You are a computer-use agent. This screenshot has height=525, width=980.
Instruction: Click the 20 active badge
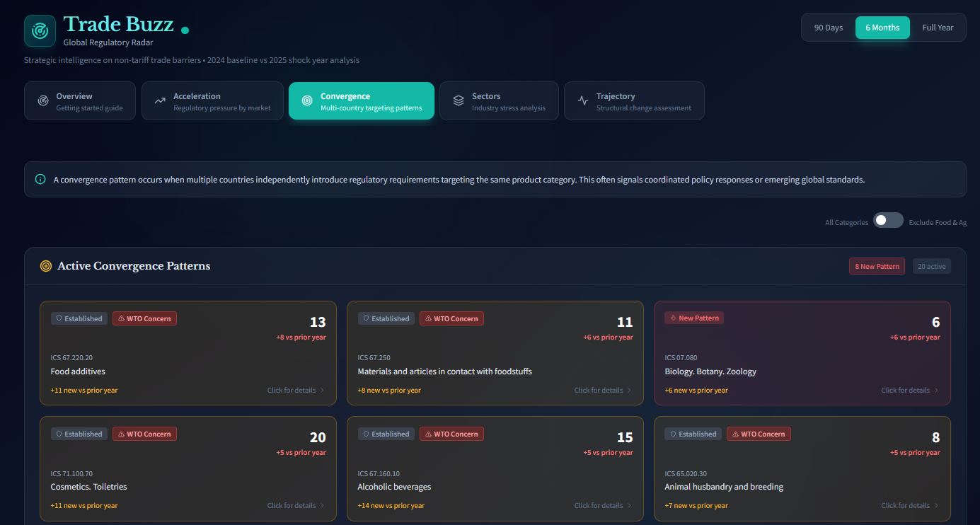(x=931, y=267)
